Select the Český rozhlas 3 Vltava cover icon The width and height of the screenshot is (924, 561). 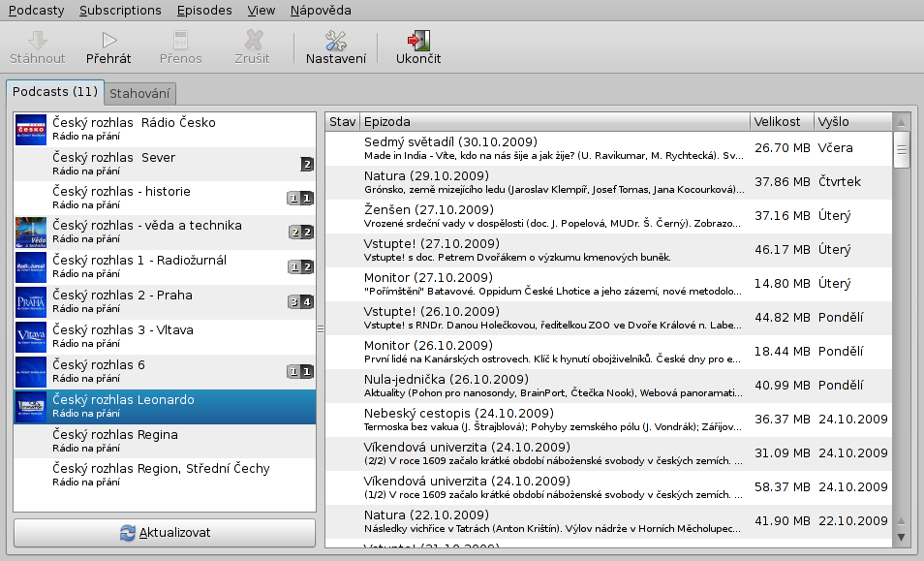(x=31, y=337)
